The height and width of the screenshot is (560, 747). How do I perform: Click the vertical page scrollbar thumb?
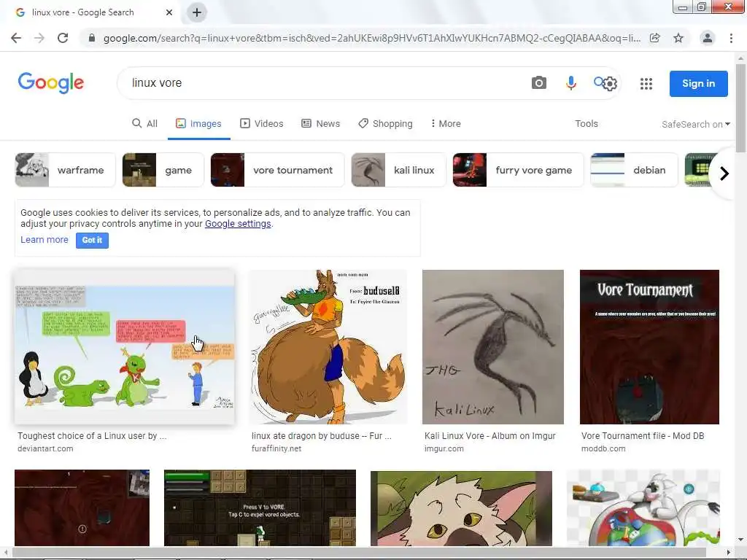tap(740, 109)
